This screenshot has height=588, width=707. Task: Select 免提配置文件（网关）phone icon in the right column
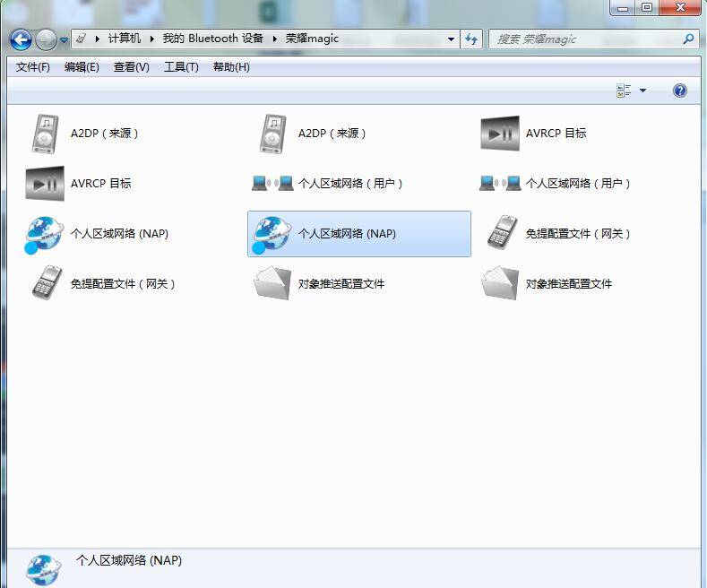point(501,234)
